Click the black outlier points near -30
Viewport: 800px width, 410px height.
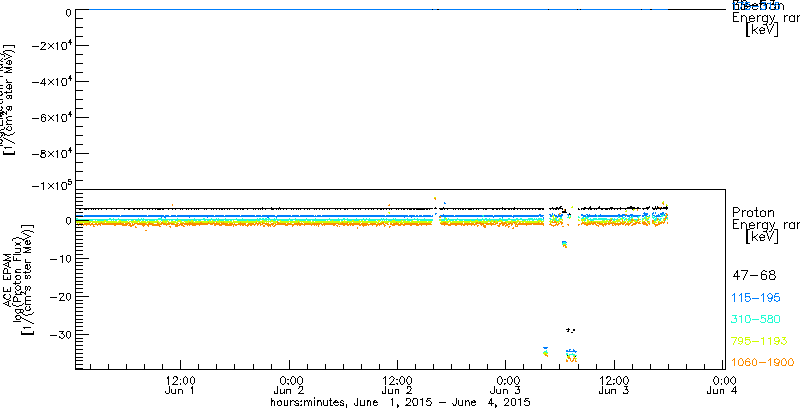click(571, 330)
